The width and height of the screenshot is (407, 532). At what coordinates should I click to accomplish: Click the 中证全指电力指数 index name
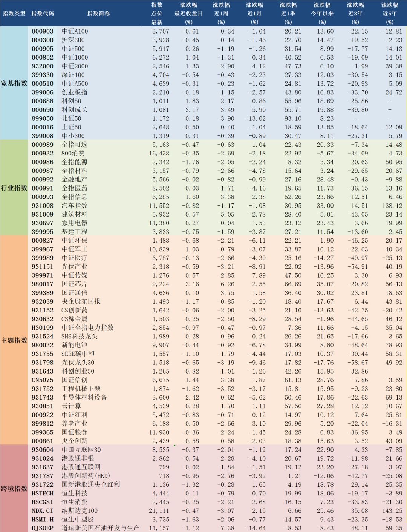tap(87, 328)
